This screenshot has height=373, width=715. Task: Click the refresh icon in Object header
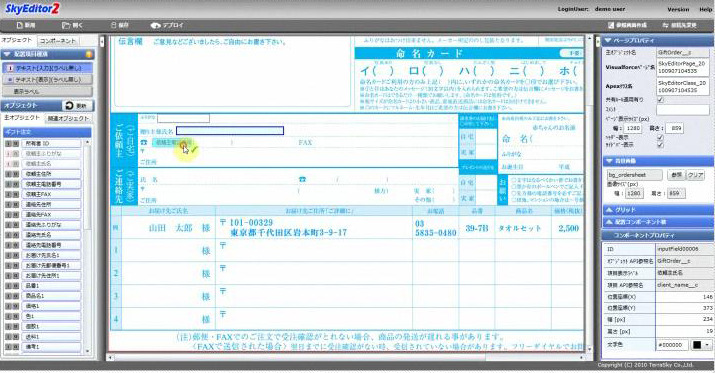click(x=69, y=105)
